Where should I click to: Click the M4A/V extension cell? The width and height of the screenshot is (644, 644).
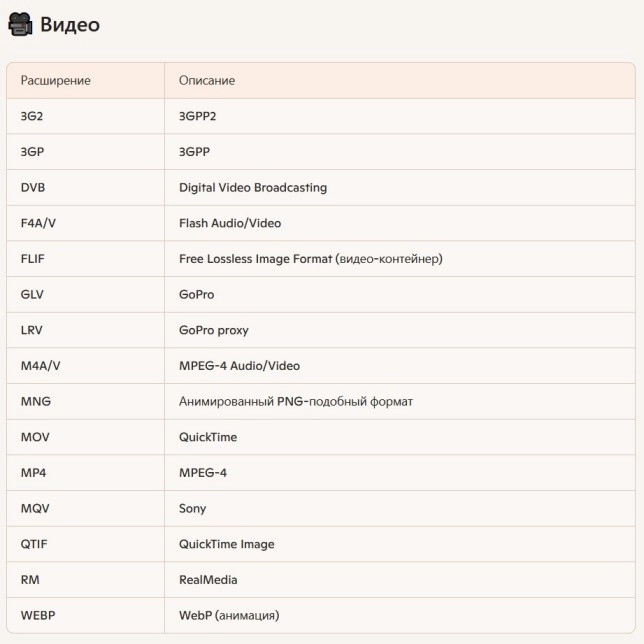point(41,366)
